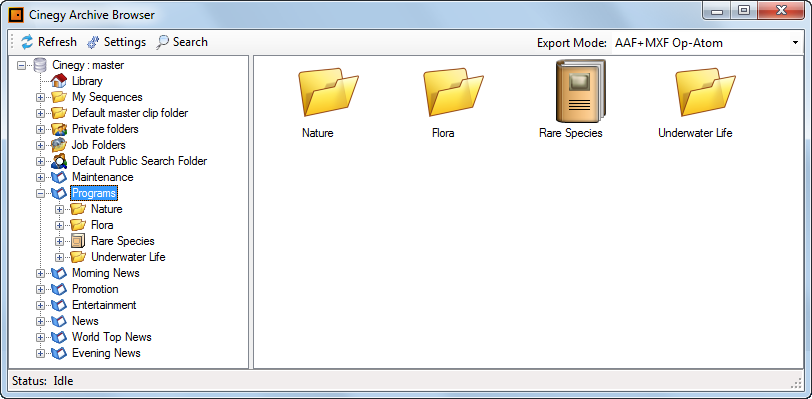This screenshot has width=812, height=399.
Task: Expand the Morning News node
Action: point(40,274)
